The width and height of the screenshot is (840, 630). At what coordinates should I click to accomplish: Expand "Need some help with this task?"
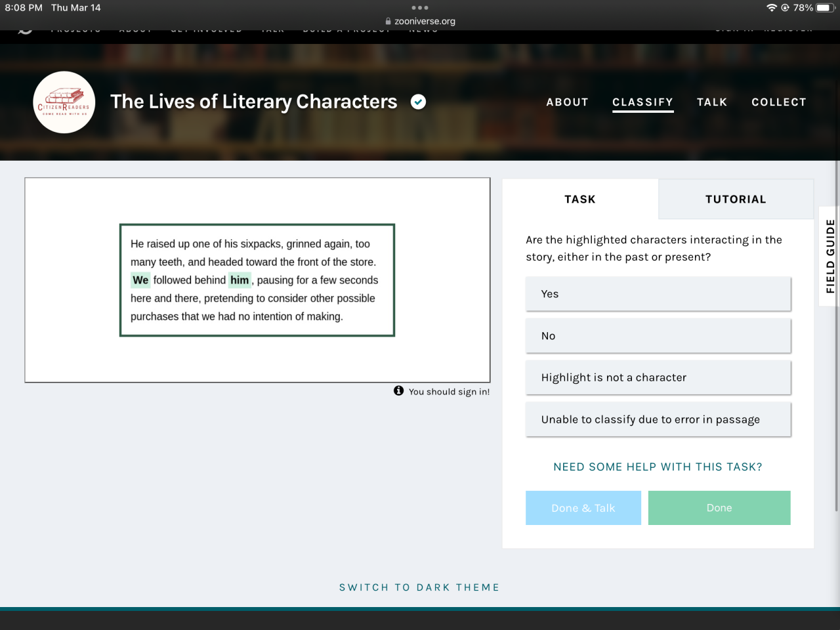pos(658,467)
